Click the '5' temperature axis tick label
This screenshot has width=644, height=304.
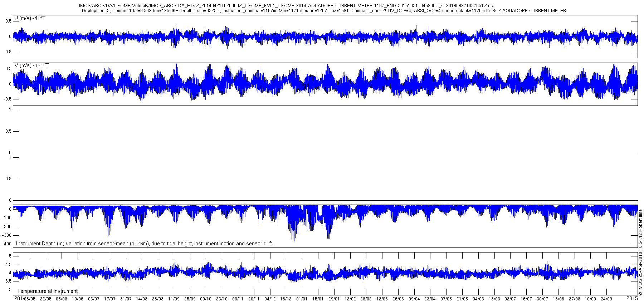(10, 256)
